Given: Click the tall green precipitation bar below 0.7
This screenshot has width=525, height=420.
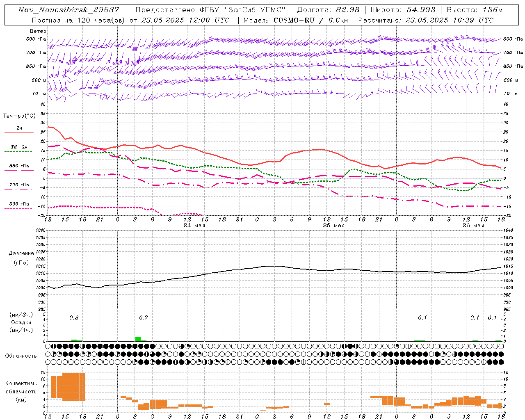Looking at the screenshot, I should pyautogui.click(x=138, y=339).
